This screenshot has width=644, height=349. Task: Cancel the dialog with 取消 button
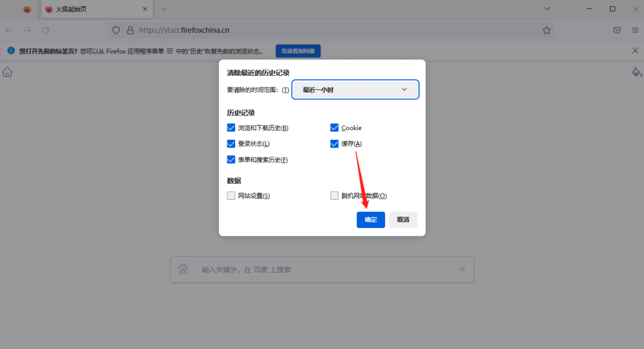pos(403,219)
